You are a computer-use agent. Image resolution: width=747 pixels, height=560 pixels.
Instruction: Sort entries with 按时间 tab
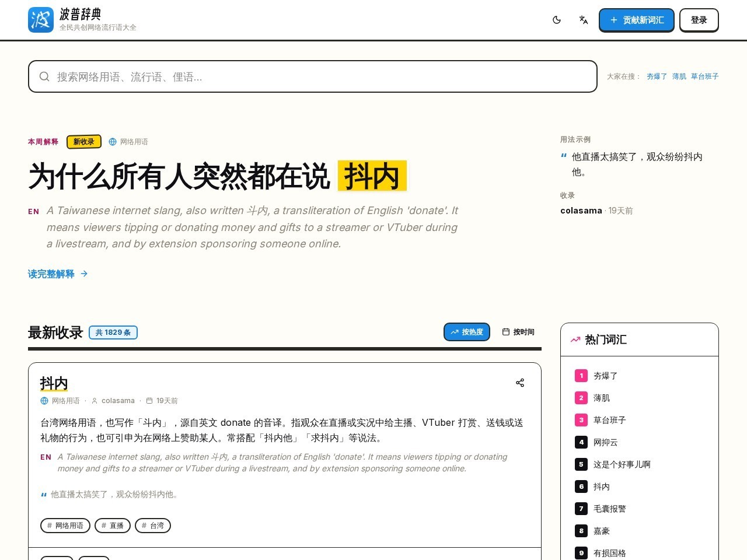pyautogui.click(x=518, y=332)
